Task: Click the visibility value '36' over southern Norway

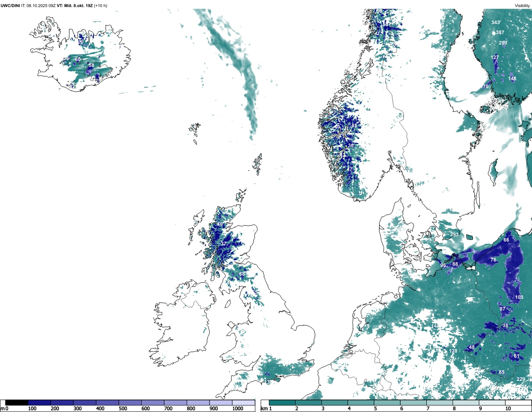Action: pyautogui.click(x=351, y=146)
